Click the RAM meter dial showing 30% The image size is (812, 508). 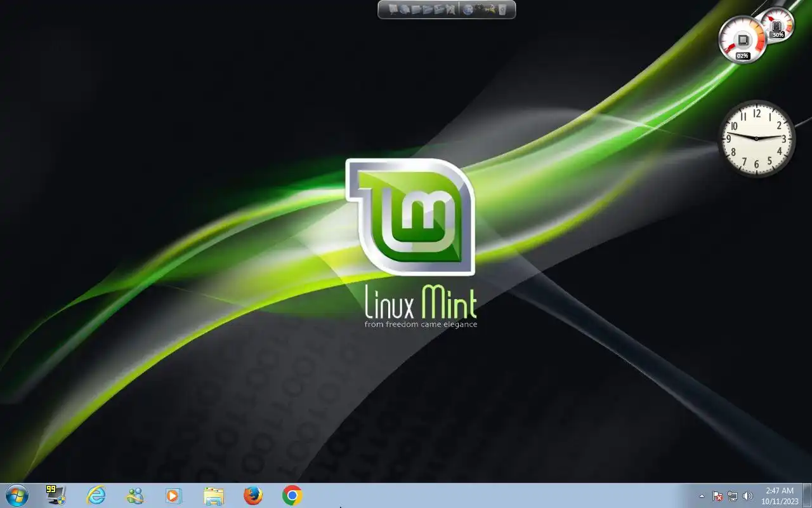(x=777, y=25)
